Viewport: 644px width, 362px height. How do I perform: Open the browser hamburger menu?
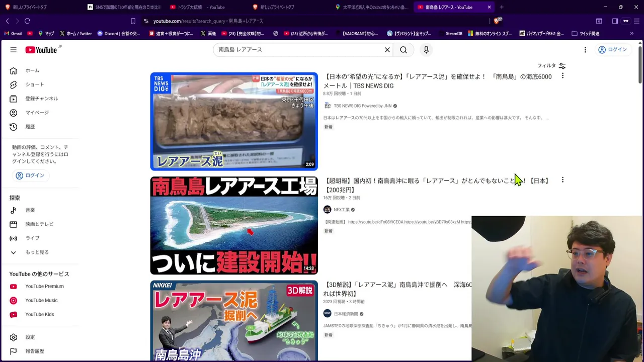(636, 21)
